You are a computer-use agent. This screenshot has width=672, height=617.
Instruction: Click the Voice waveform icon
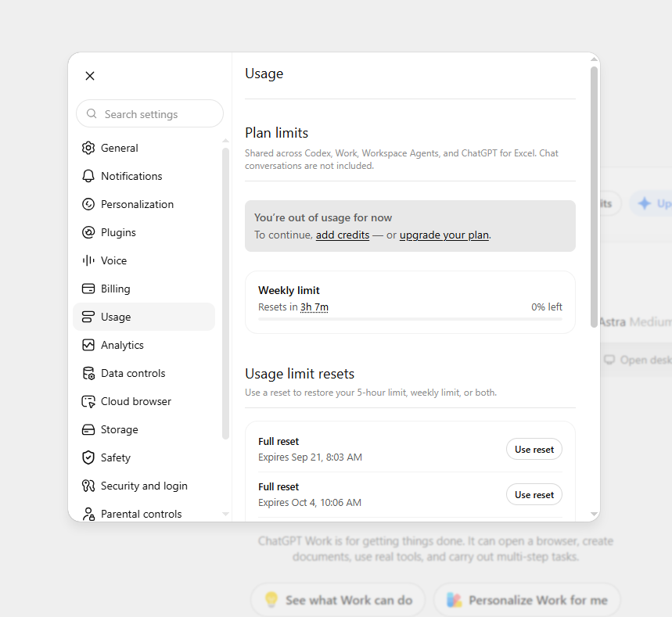[88, 260]
